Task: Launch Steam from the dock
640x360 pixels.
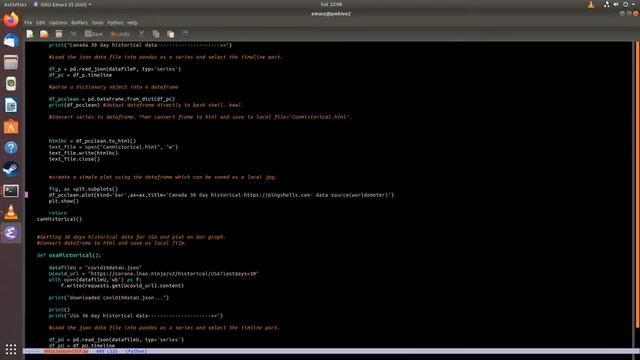Action: (11, 169)
